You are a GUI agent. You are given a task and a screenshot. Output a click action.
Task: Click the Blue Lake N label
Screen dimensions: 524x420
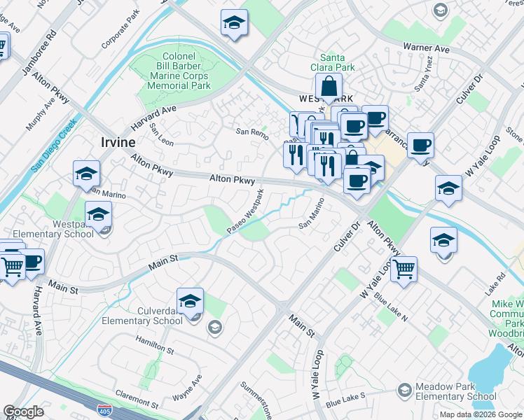[x=391, y=307]
